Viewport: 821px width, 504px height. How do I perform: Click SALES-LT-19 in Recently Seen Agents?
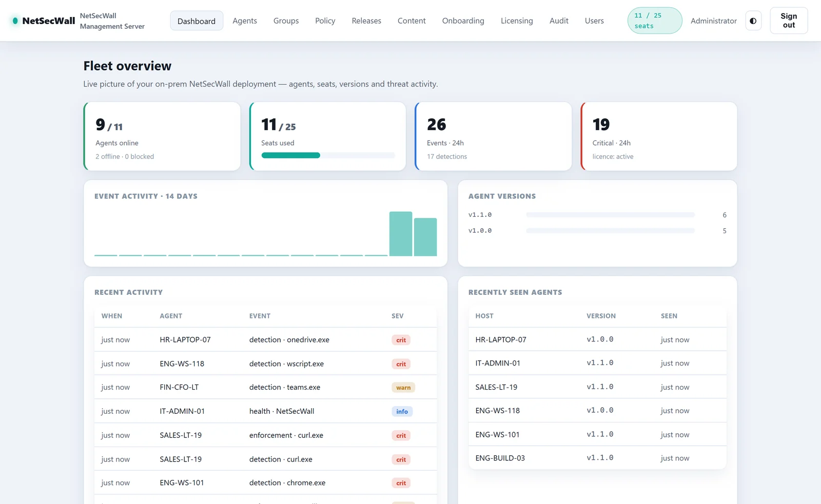[496, 387]
